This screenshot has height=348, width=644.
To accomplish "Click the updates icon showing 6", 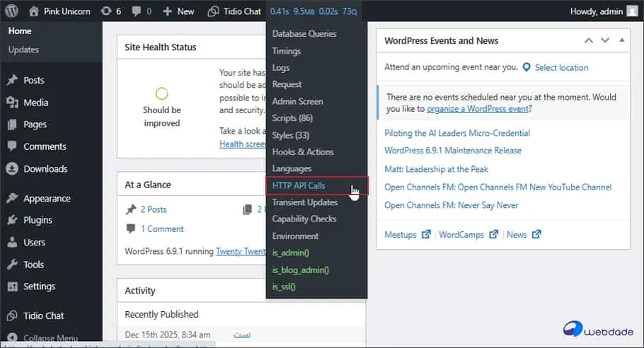I will pos(106,11).
